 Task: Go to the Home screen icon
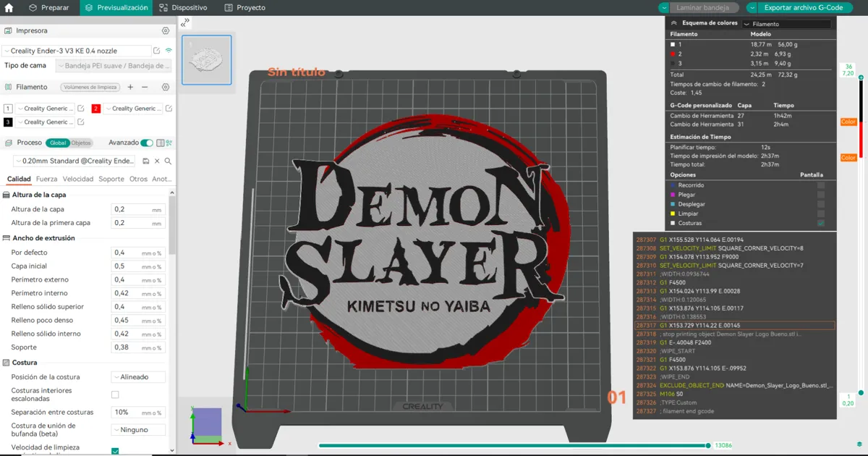tap(9, 7)
